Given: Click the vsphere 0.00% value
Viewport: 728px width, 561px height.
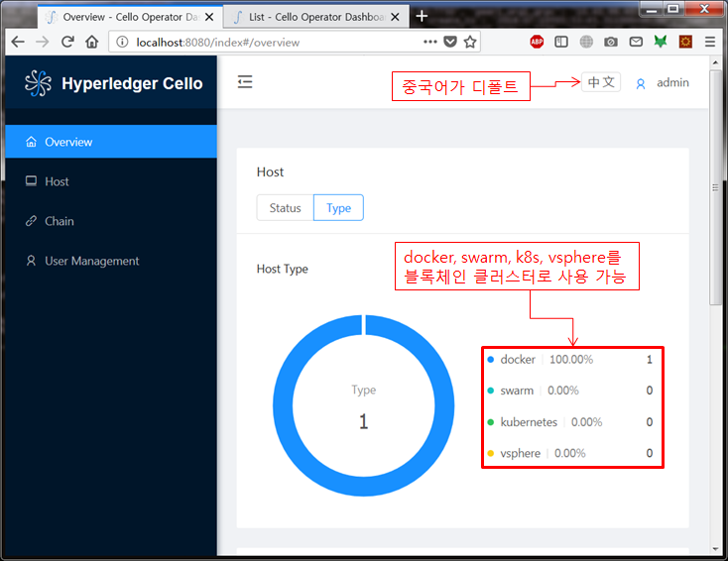Looking at the screenshot, I should (569, 453).
